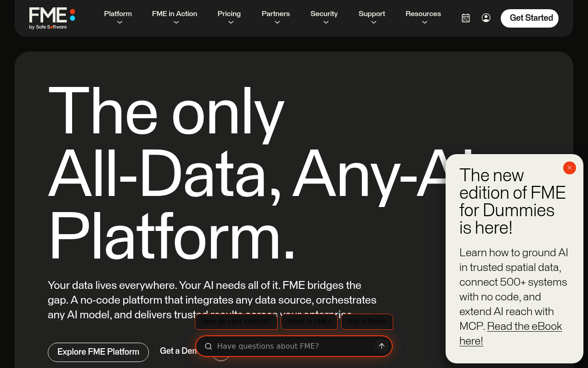Viewport: 588px width, 368px height.
Task: Choose the 'How do I get started?' suggestion
Action: (236, 322)
